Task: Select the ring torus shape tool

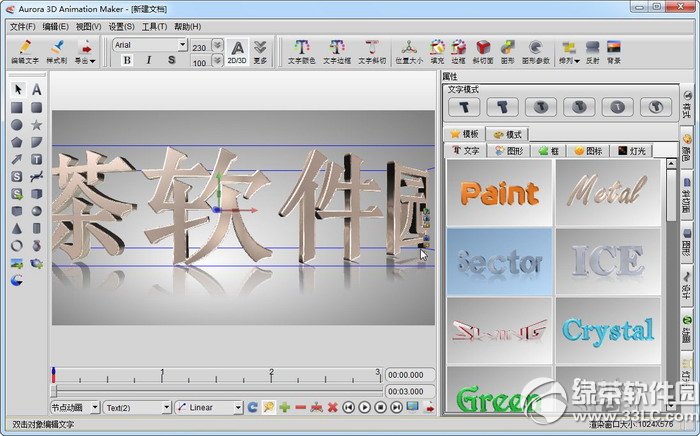Action: point(17,245)
